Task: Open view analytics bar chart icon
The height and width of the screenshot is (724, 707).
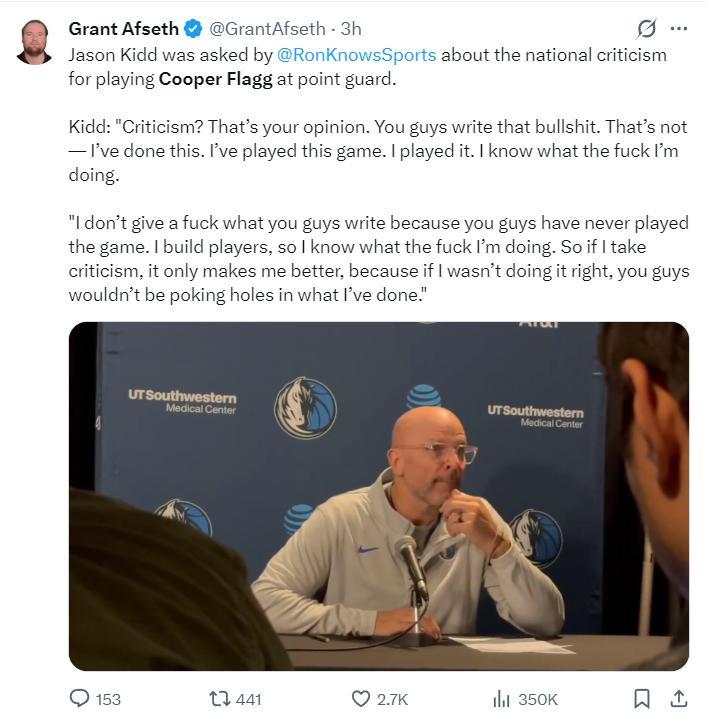Action: click(501, 699)
